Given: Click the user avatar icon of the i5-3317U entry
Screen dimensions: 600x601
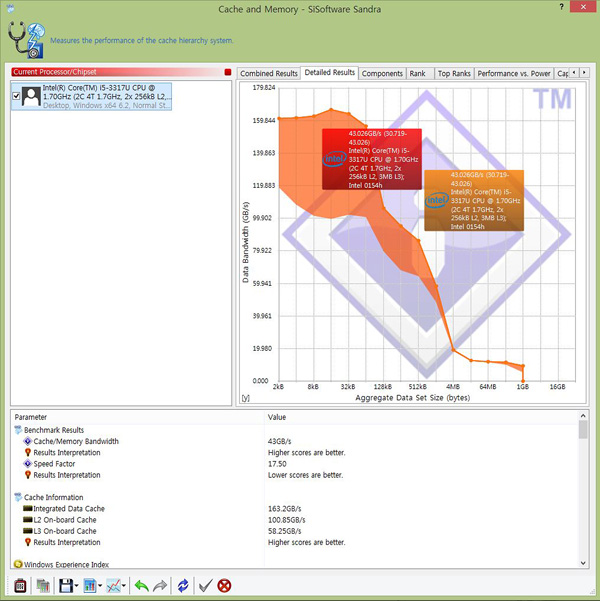Looking at the screenshot, I should tap(31, 96).
